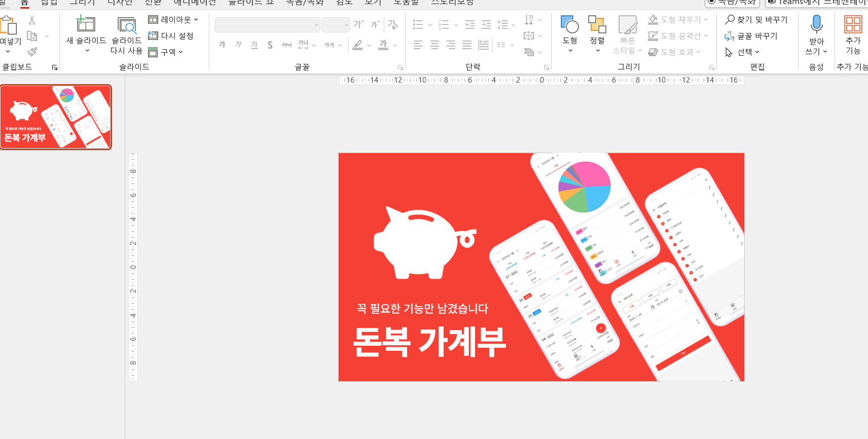
Task: Add a new slide with 새 슬라이드 icon
Action: click(86, 24)
